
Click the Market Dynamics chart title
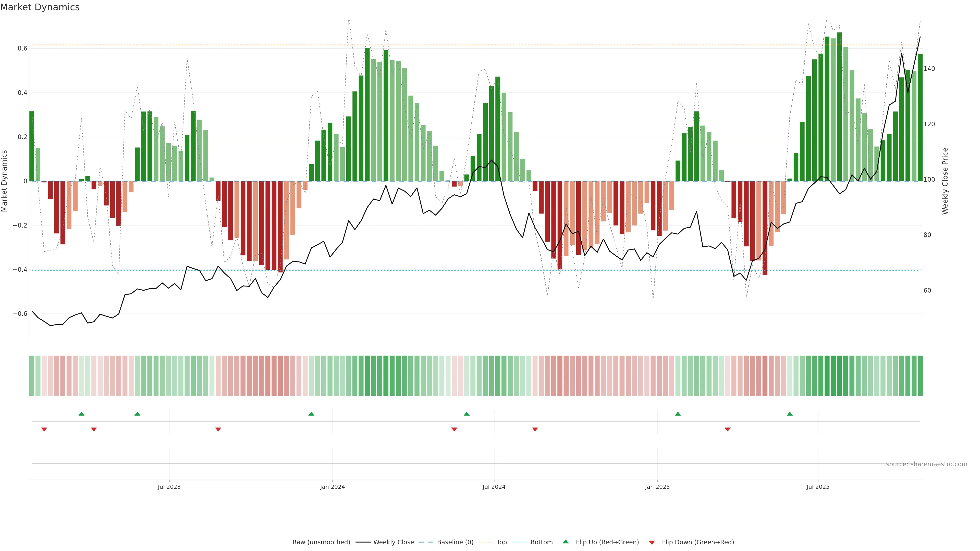click(x=40, y=7)
